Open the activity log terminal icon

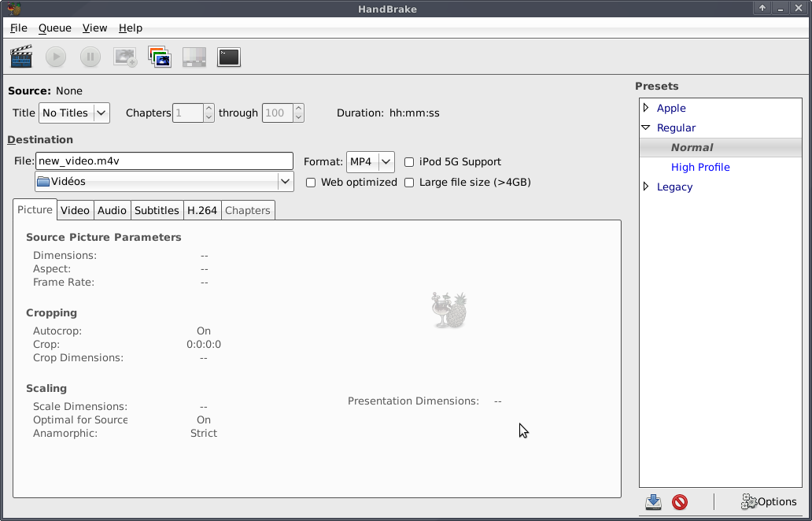(x=229, y=57)
